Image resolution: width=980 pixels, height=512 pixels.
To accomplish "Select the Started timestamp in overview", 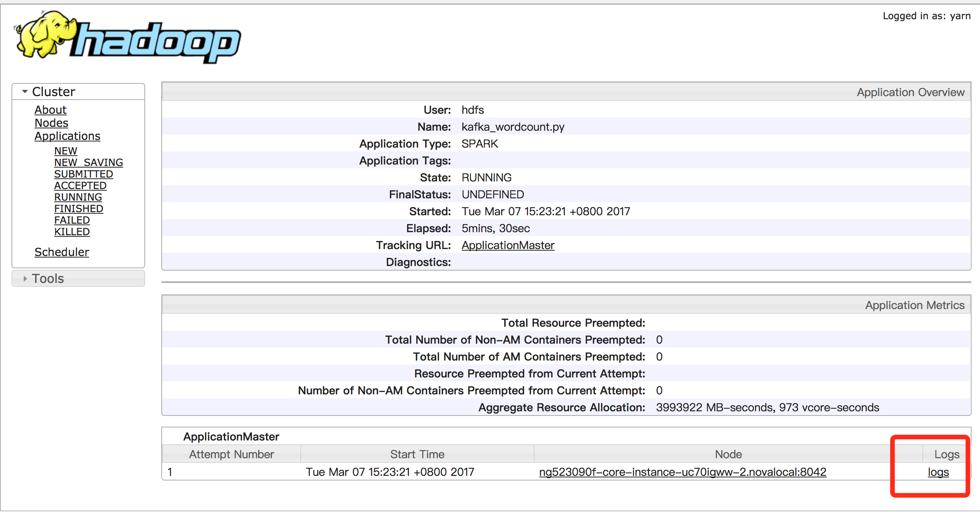I will click(x=546, y=211).
